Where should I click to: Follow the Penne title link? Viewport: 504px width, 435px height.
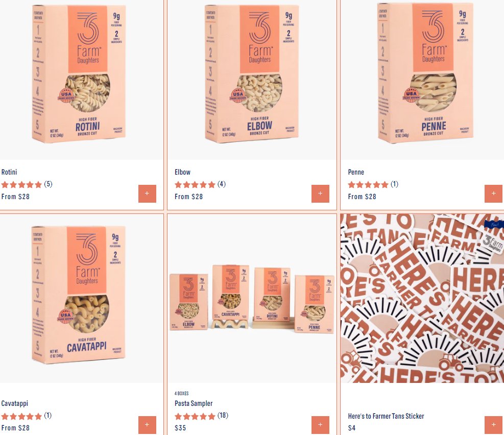point(356,172)
